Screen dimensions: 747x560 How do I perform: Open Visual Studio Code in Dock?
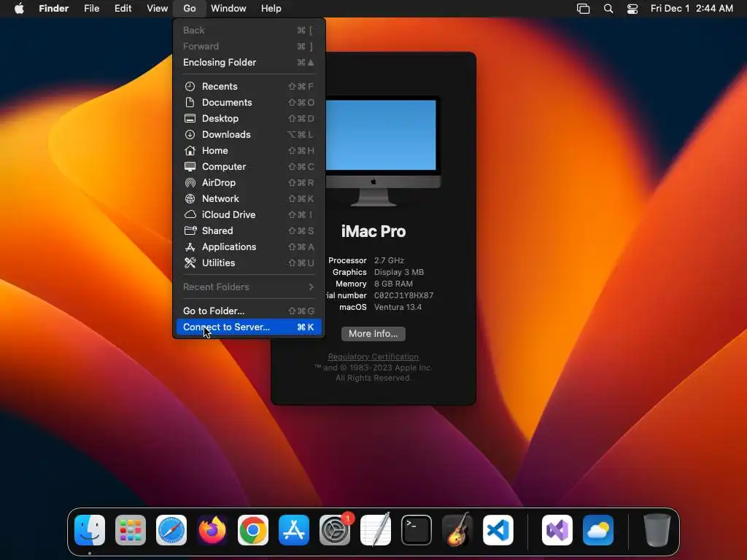pyautogui.click(x=498, y=530)
